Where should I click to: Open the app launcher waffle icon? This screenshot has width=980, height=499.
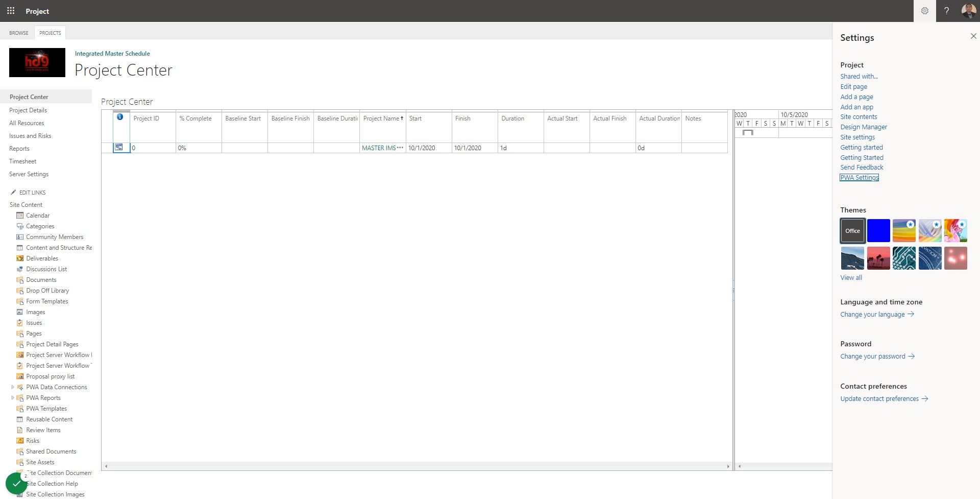pos(11,11)
